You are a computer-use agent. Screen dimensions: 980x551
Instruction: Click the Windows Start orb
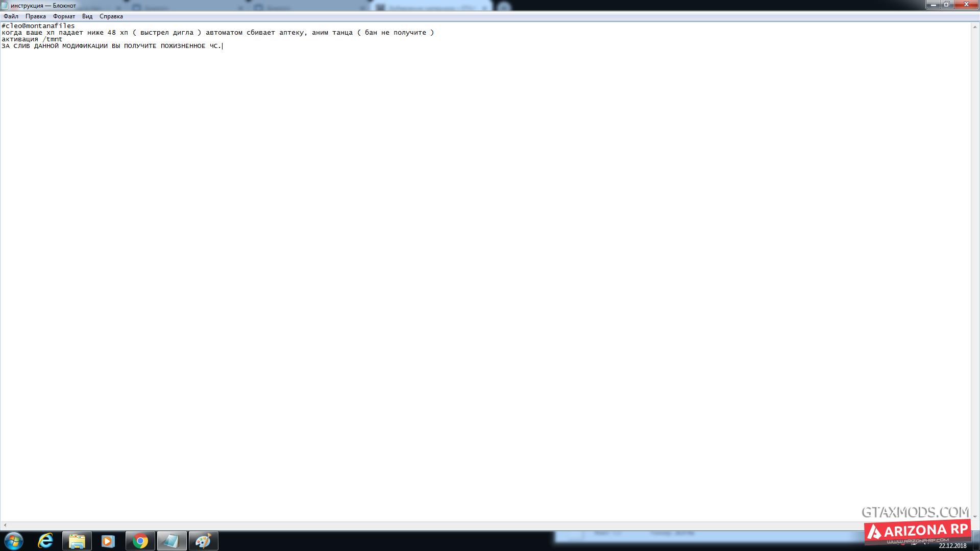pyautogui.click(x=14, y=541)
